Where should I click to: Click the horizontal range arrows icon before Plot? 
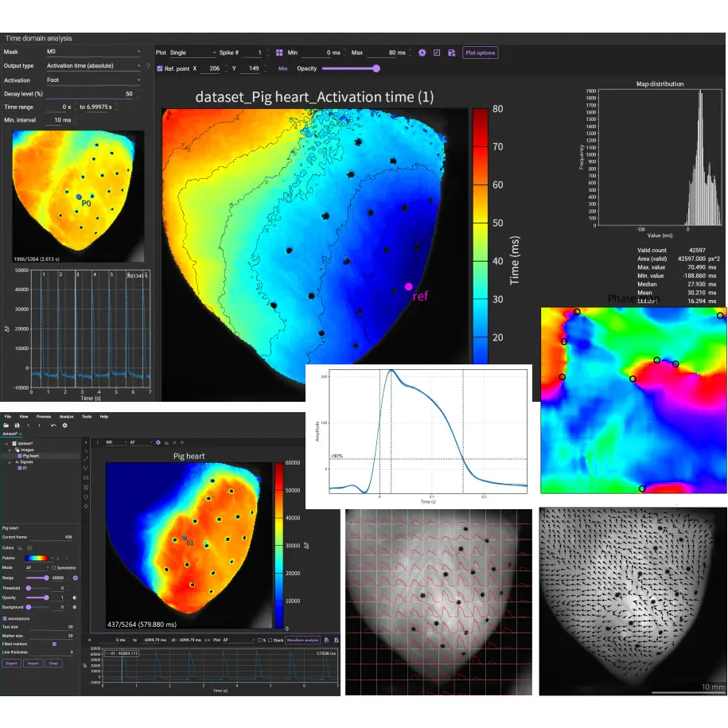tap(208, 640)
